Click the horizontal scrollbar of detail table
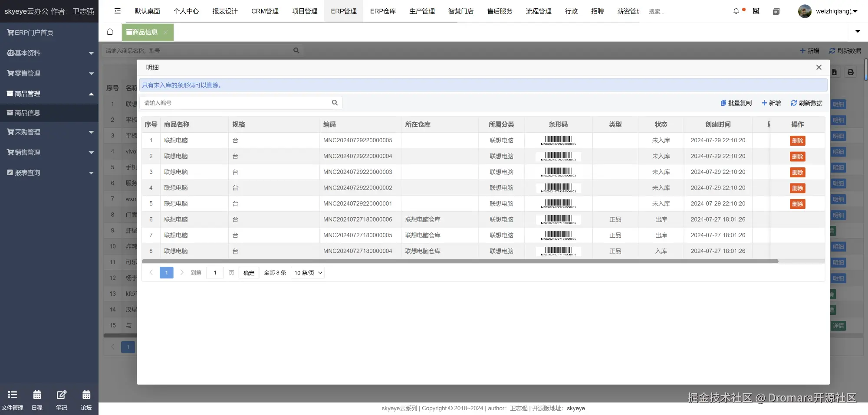 click(x=460, y=261)
